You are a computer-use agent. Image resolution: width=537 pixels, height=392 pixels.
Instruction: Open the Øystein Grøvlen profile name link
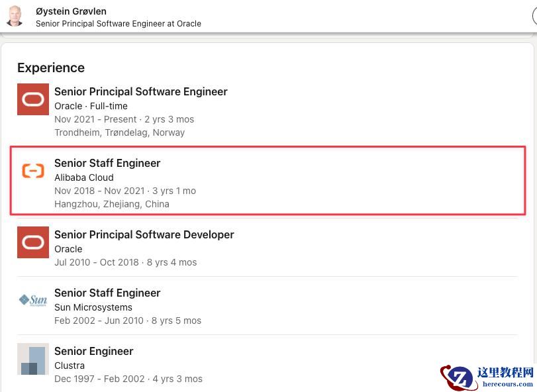click(71, 11)
